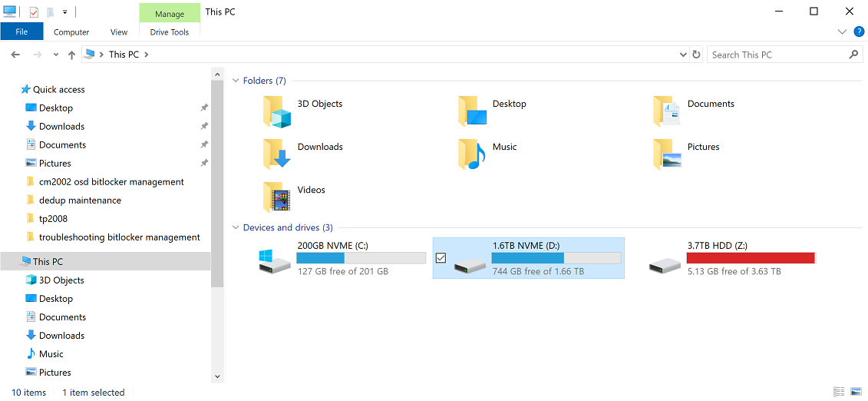Screen dimensions: 868x401
Task: Click the New folder quick access toolbar icon
Action: coord(51,12)
